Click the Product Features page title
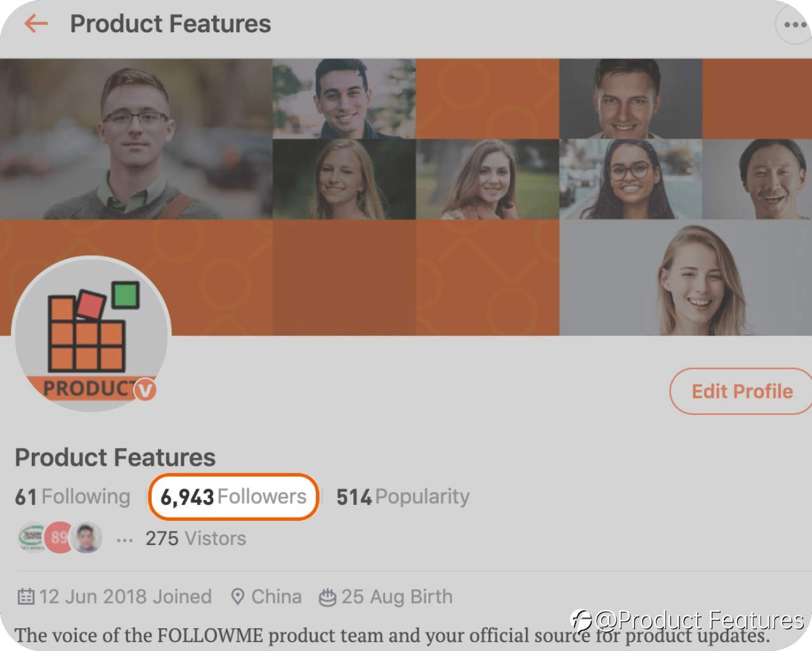Screen dimensions: 812x651 [x=170, y=24]
